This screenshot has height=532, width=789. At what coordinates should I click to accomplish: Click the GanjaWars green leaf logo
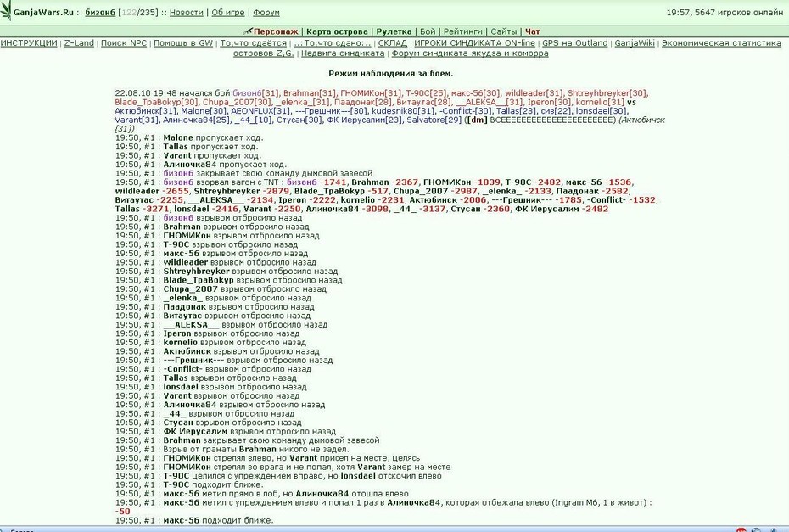point(6,11)
